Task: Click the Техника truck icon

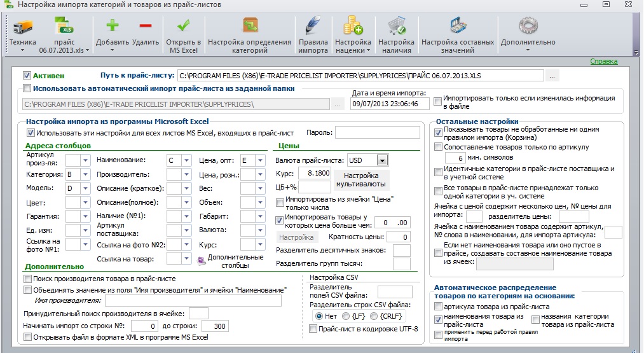Action: click(23, 27)
